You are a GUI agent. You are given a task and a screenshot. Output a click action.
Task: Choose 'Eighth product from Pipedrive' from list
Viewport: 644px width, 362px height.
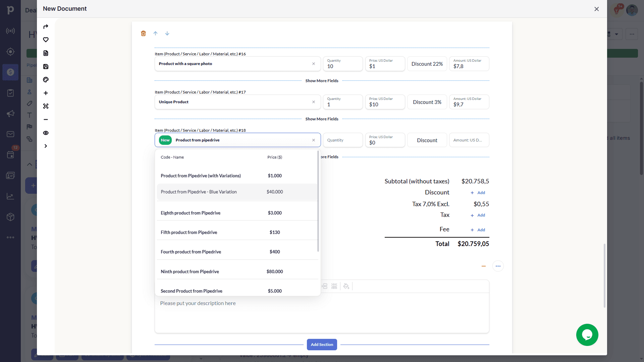(x=237, y=213)
